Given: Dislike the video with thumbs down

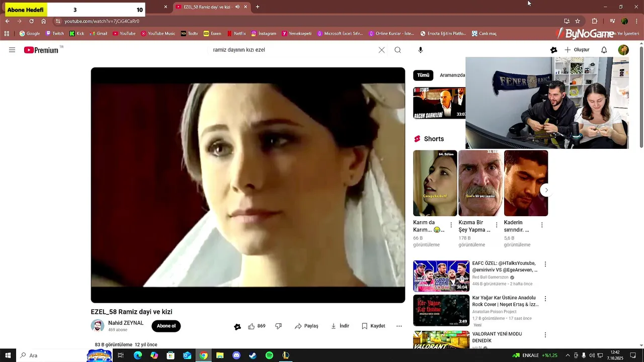Looking at the screenshot, I should (278, 326).
